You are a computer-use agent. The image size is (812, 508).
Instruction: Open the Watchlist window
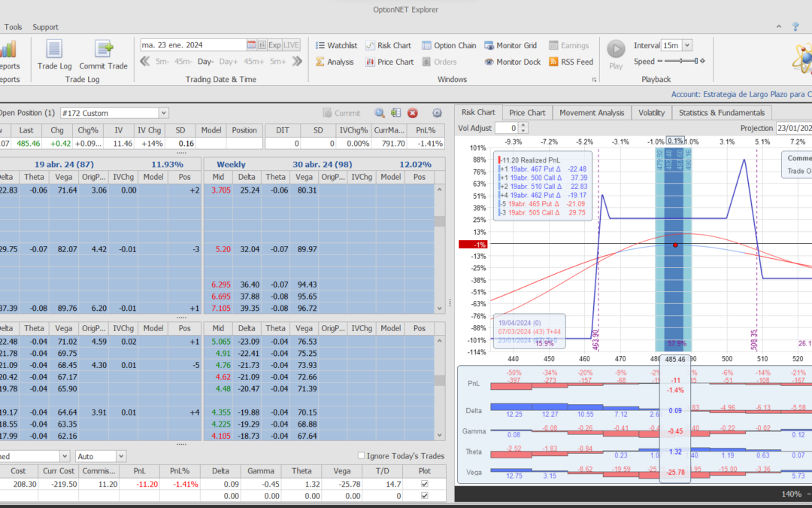pos(335,45)
